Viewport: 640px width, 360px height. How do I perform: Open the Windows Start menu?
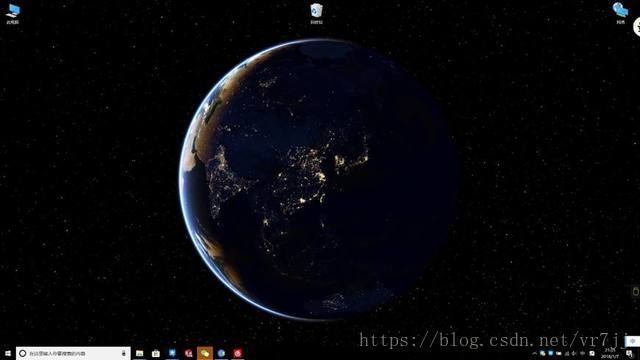(x=8, y=353)
